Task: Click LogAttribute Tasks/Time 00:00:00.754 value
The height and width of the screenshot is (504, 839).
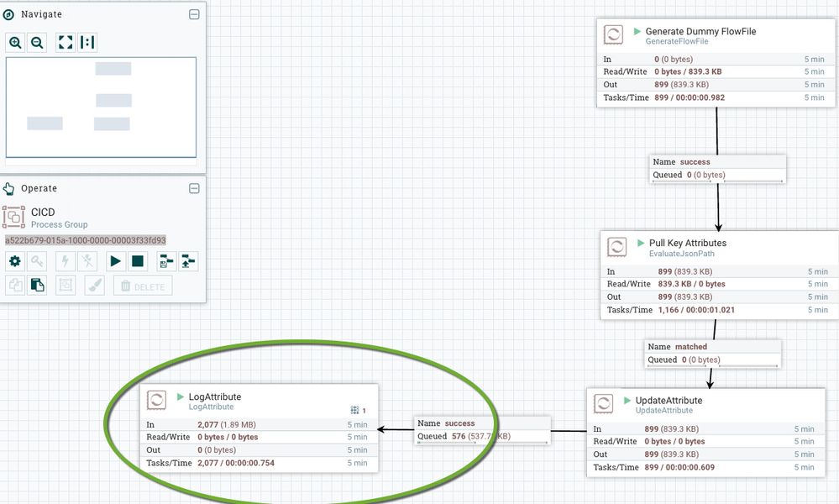Action: (x=235, y=463)
